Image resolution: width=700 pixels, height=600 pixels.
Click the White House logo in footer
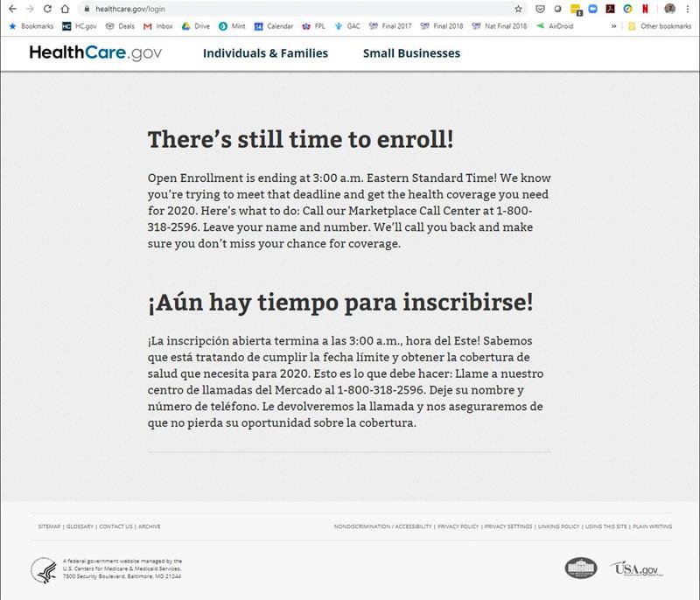click(580, 569)
